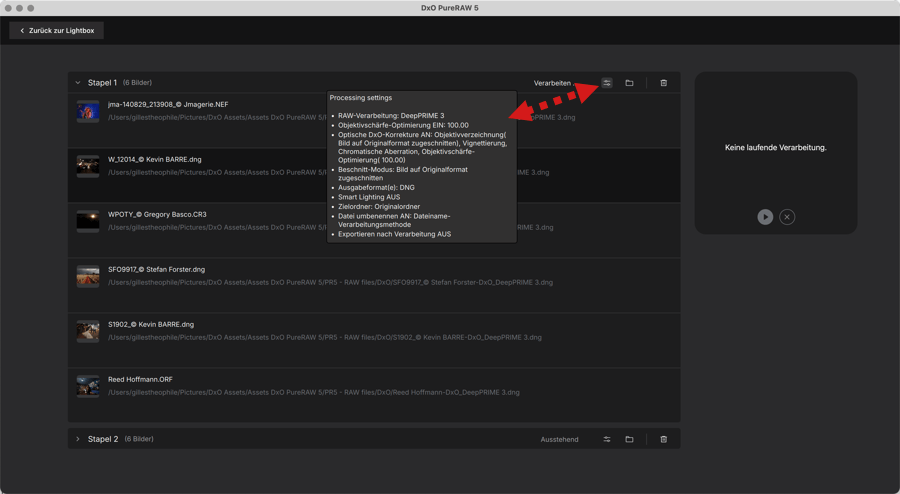Click the Stapel 1 batch title
The width and height of the screenshot is (900, 494).
(102, 83)
